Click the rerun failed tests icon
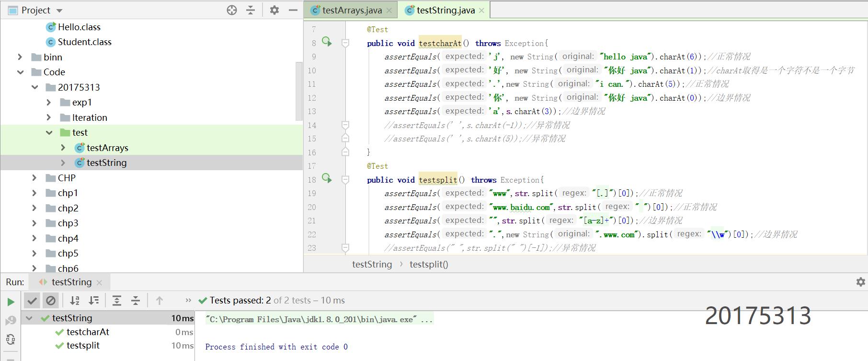This screenshot has width=868, height=361. pos(11,321)
